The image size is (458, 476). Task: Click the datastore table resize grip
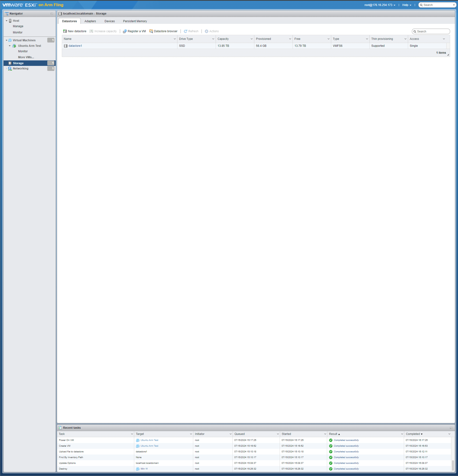coord(448,55)
